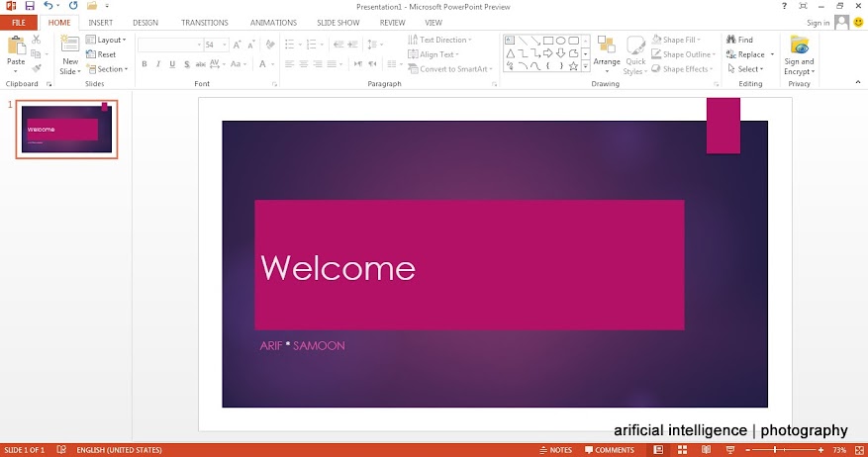Toggle Align Left for paragraph
This screenshot has height=457, width=868.
pyautogui.click(x=290, y=64)
